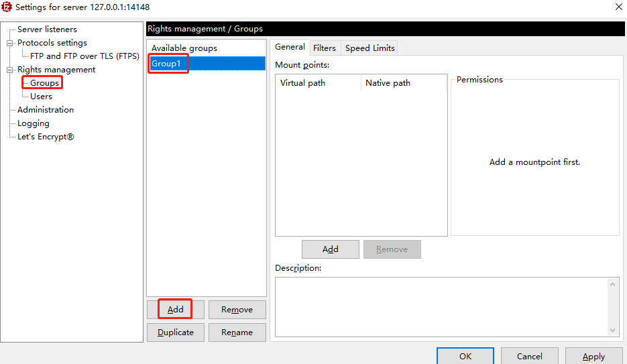Switch to the Filters tab
This screenshot has height=364, width=627.
pos(325,48)
